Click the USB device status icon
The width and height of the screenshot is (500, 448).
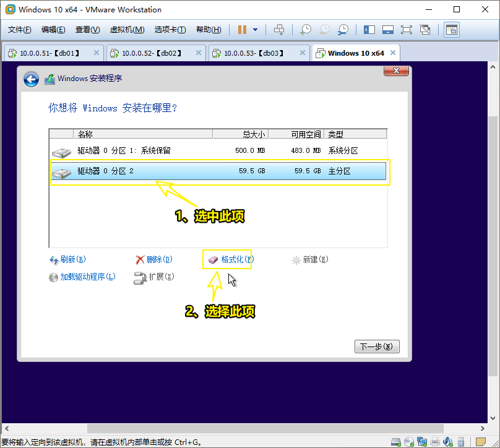tap(461, 442)
